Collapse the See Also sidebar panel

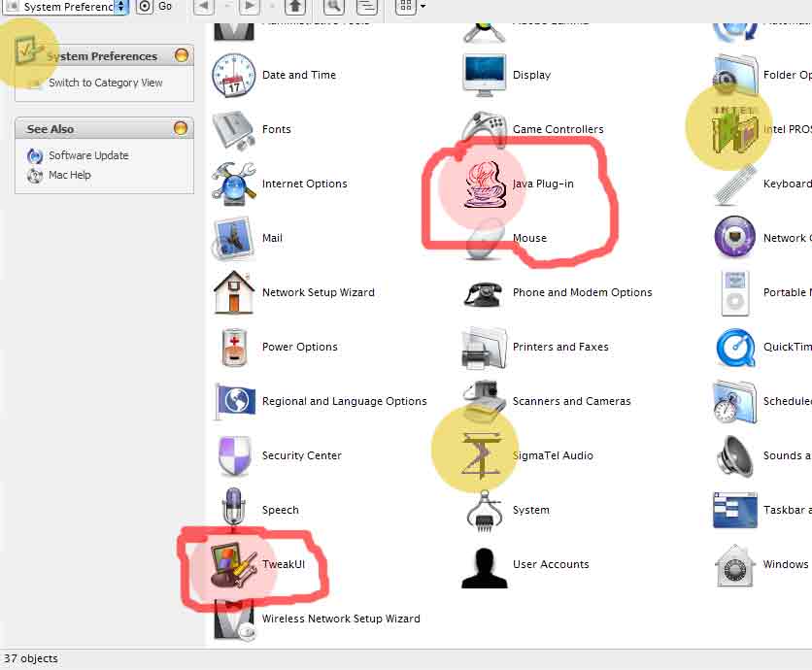pos(181,128)
